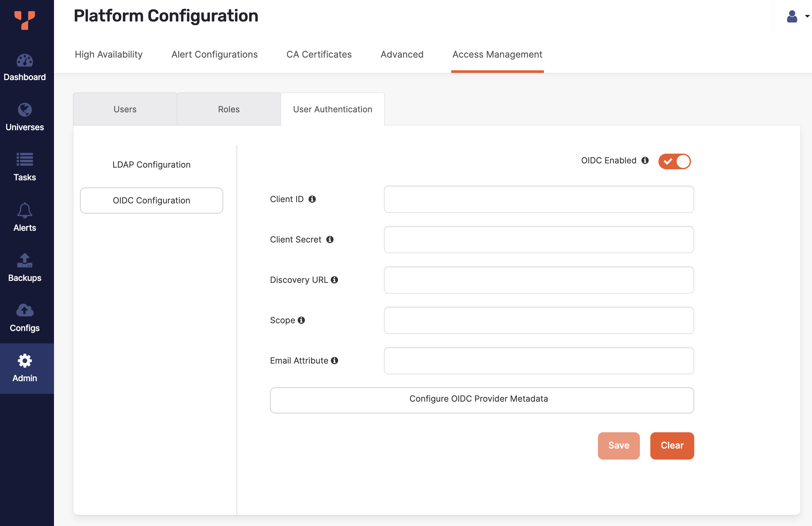Select the Admin gear icon
This screenshot has width=812, height=526.
tap(25, 360)
